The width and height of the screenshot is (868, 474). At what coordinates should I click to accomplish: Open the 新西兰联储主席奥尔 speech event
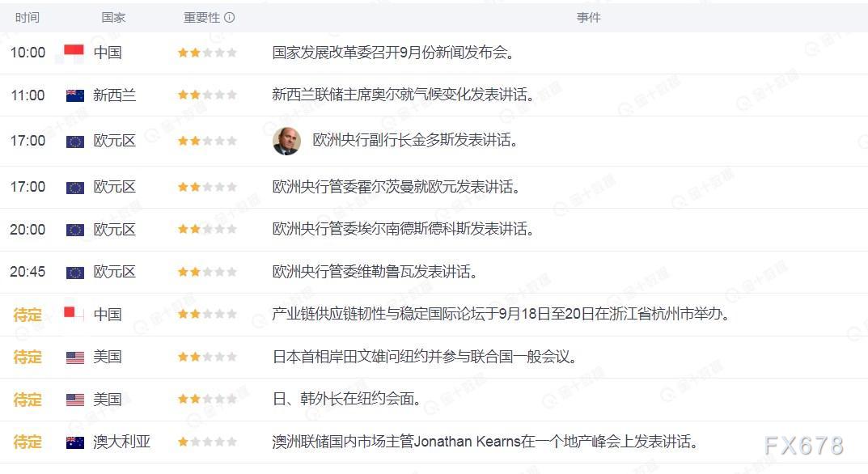404,95
